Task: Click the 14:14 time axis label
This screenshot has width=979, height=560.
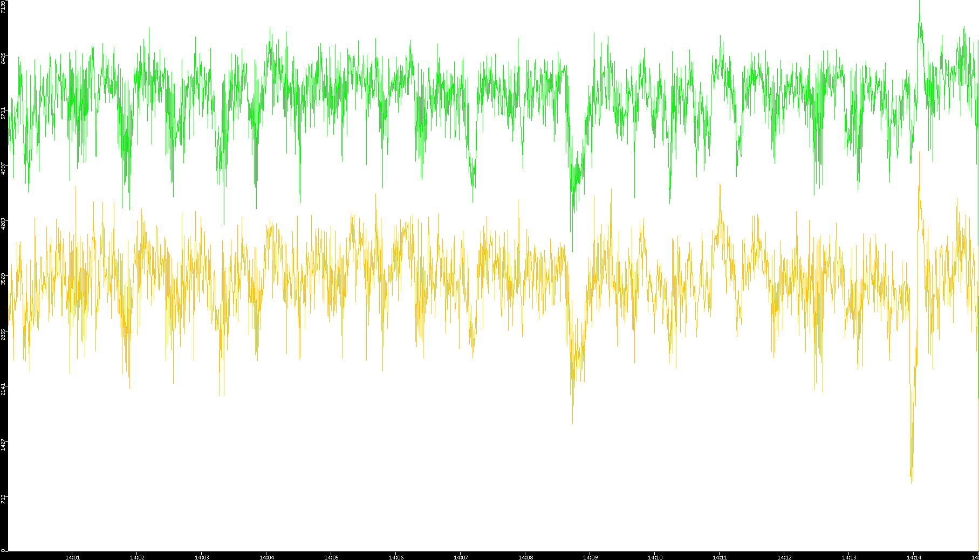Action: (x=914, y=557)
